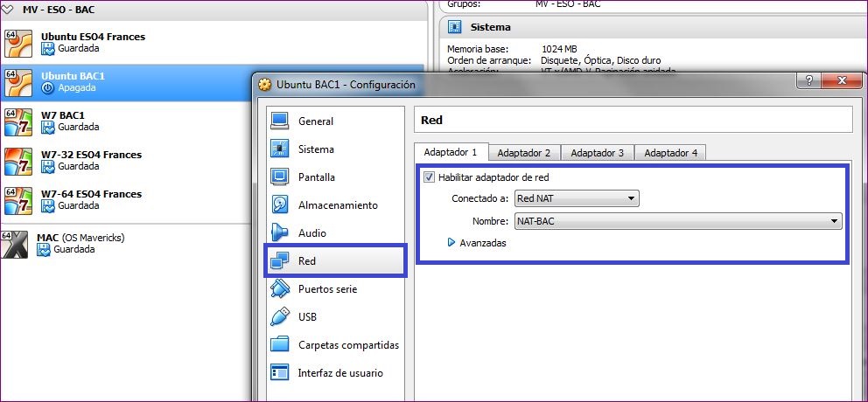This screenshot has height=402, width=868.
Task: Click the Almacenamiento disk icon
Action: pyautogui.click(x=280, y=204)
